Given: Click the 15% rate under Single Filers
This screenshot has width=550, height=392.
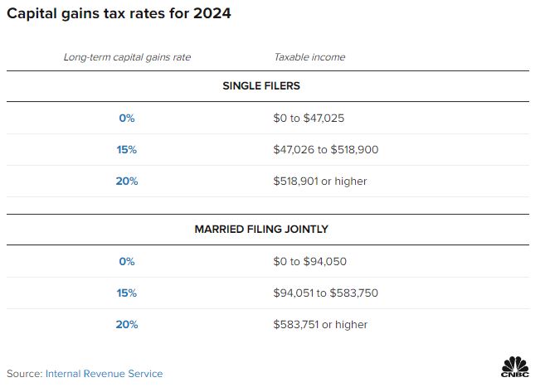Looking at the screenshot, I should click(126, 150).
